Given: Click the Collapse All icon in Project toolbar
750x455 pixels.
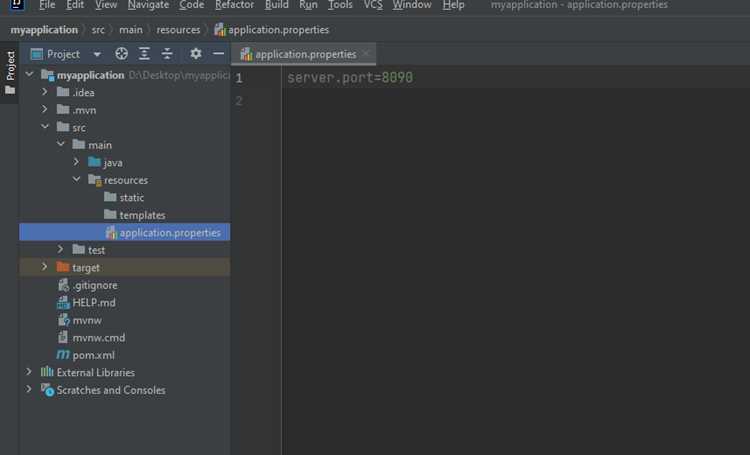Looking at the screenshot, I should click(166, 54).
